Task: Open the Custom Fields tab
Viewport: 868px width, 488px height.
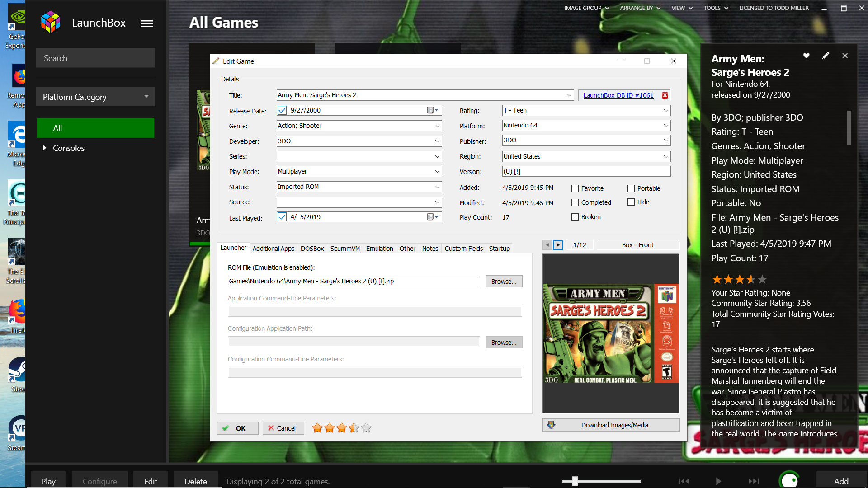Action: coord(463,249)
